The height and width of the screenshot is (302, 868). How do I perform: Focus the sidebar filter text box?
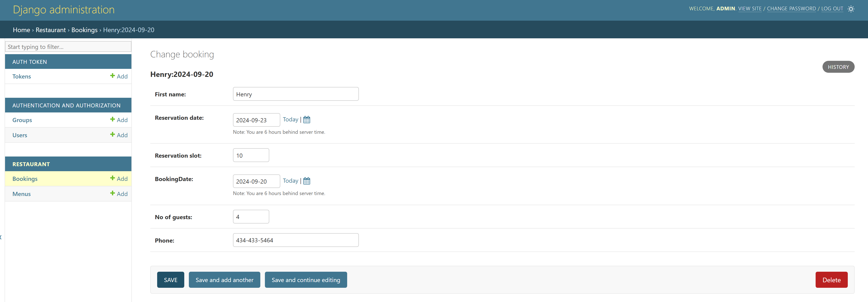click(68, 47)
